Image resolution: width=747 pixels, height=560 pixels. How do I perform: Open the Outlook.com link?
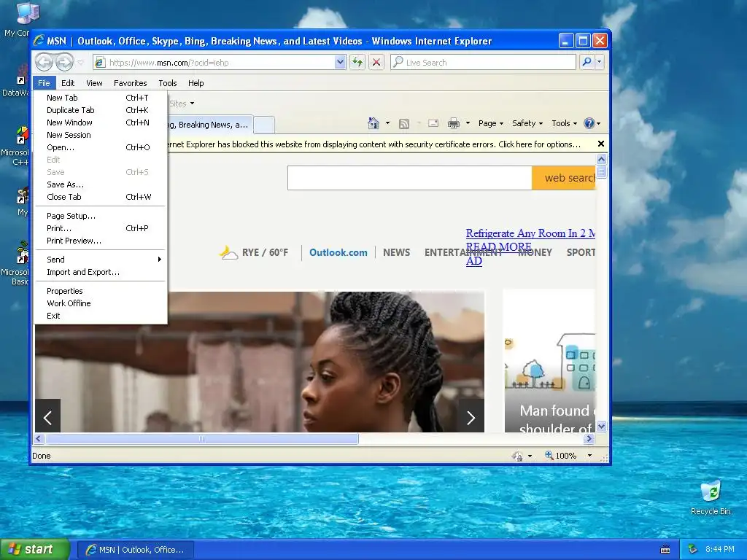coord(338,252)
